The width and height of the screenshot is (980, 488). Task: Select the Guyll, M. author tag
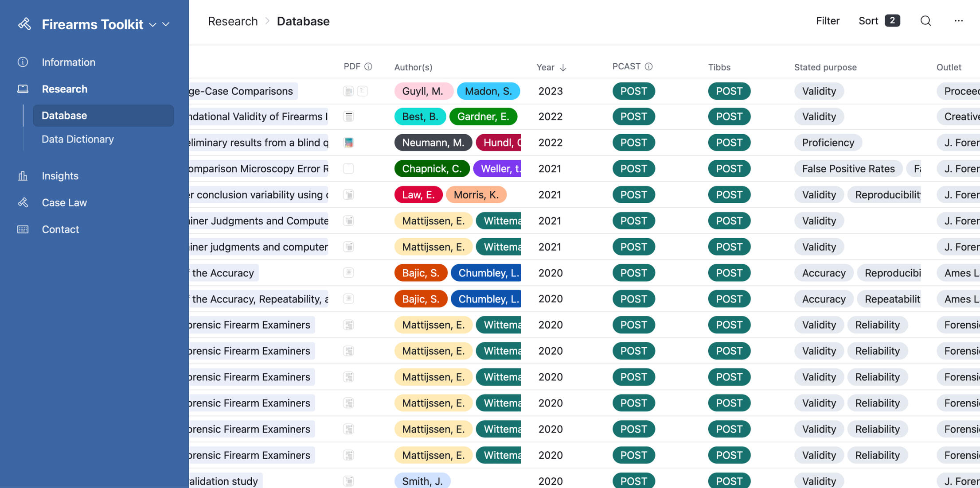(423, 91)
